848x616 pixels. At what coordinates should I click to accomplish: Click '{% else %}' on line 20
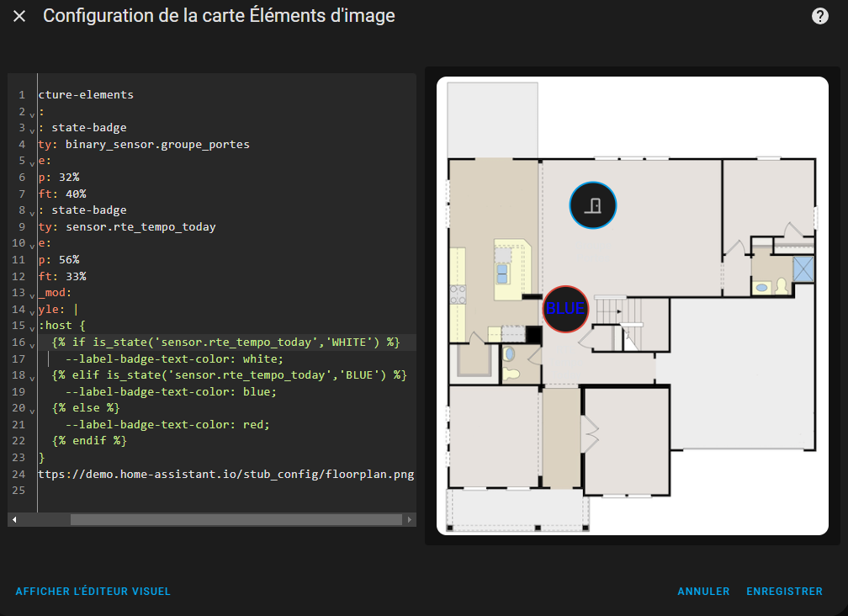pyautogui.click(x=86, y=408)
